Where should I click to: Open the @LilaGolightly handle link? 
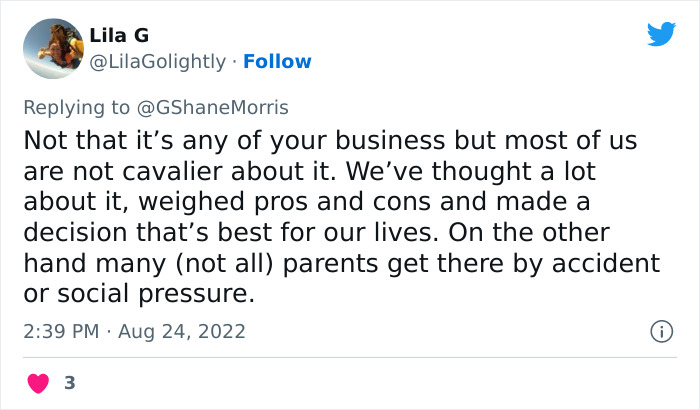(158, 61)
